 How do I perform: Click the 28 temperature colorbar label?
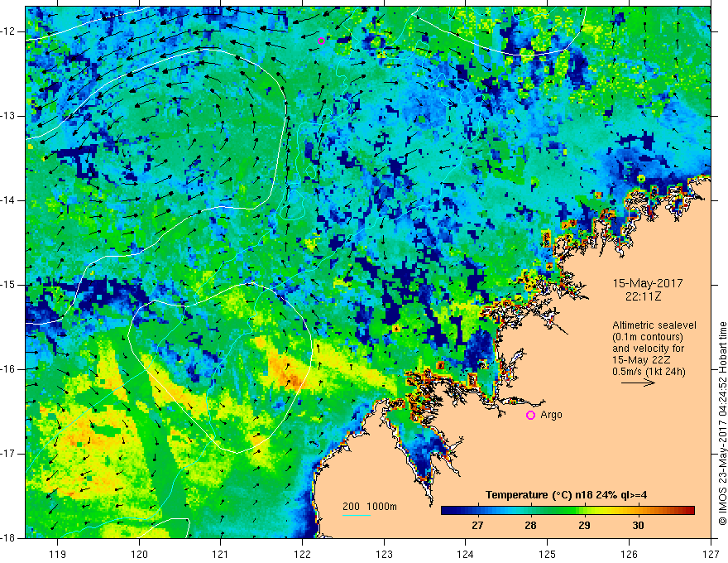pyautogui.click(x=530, y=526)
